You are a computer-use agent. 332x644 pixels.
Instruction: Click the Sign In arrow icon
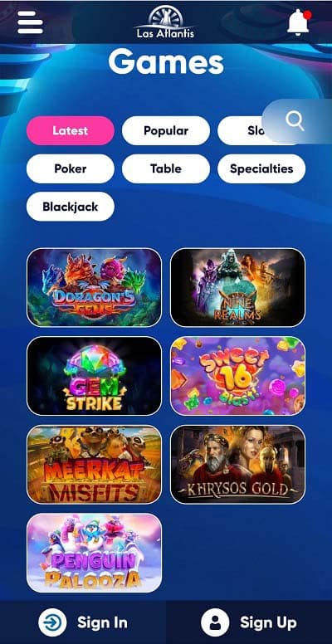point(52,622)
